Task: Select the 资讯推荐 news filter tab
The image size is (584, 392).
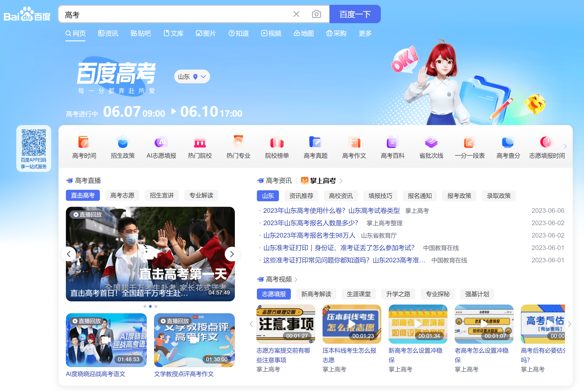Action: coord(301,196)
